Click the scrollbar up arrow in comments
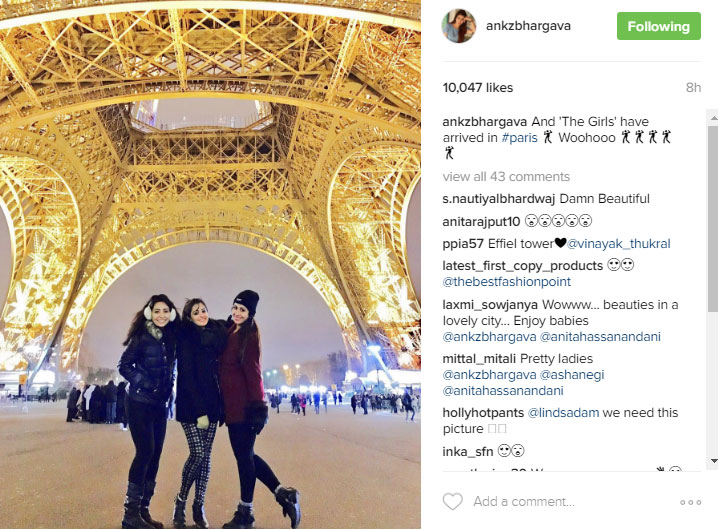Viewport: 718px width, 529px height. [713, 118]
